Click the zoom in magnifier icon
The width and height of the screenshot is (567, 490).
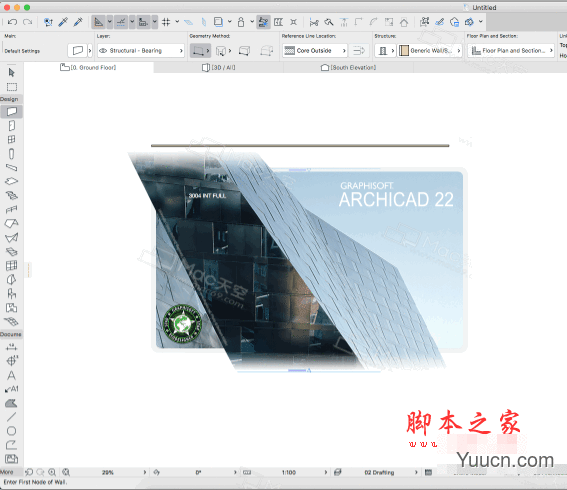click(52, 472)
